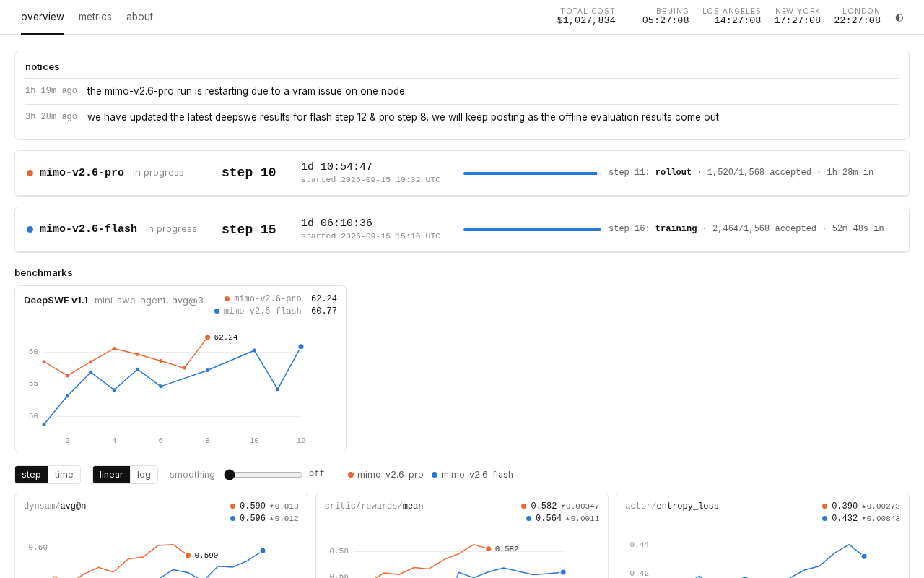Click the 60.77 score in DeepSWE legend
This screenshot has width=924, height=578.
coord(324,311)
